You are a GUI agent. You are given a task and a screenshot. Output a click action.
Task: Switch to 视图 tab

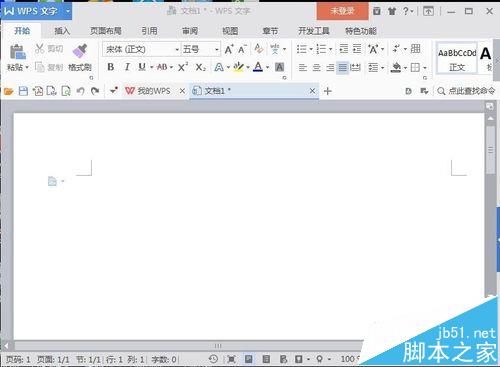tap(230, 31)
